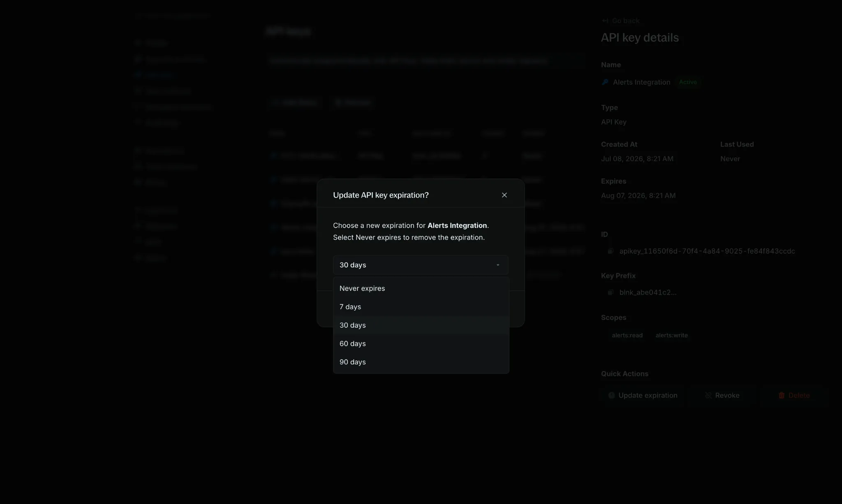Image resolution: width=842 pixels, height=504 pixels.
Task: Click the Aug 07, 2026 expiry date
Action: [x=638, y=196]
